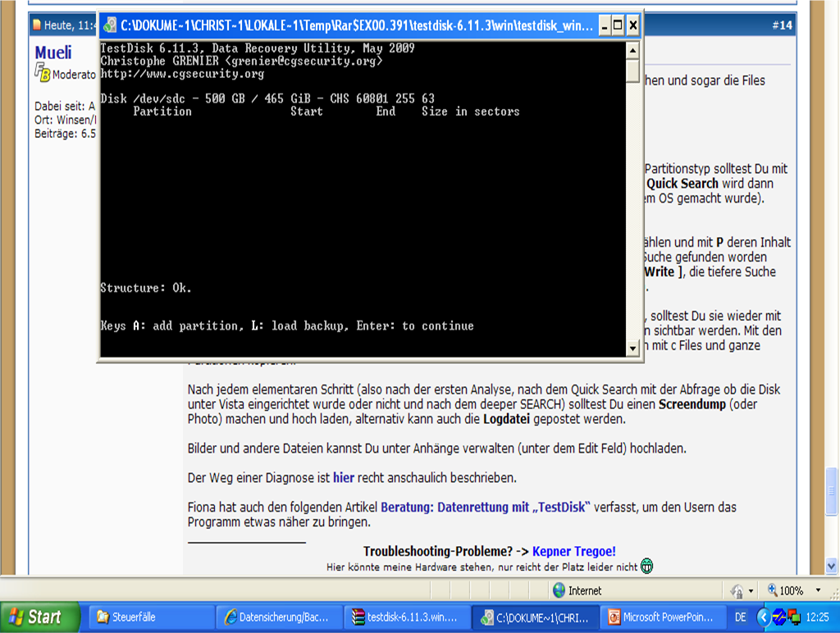
Task: Click the word 'Logdatei' in the forum post
Action: (506, 419)
